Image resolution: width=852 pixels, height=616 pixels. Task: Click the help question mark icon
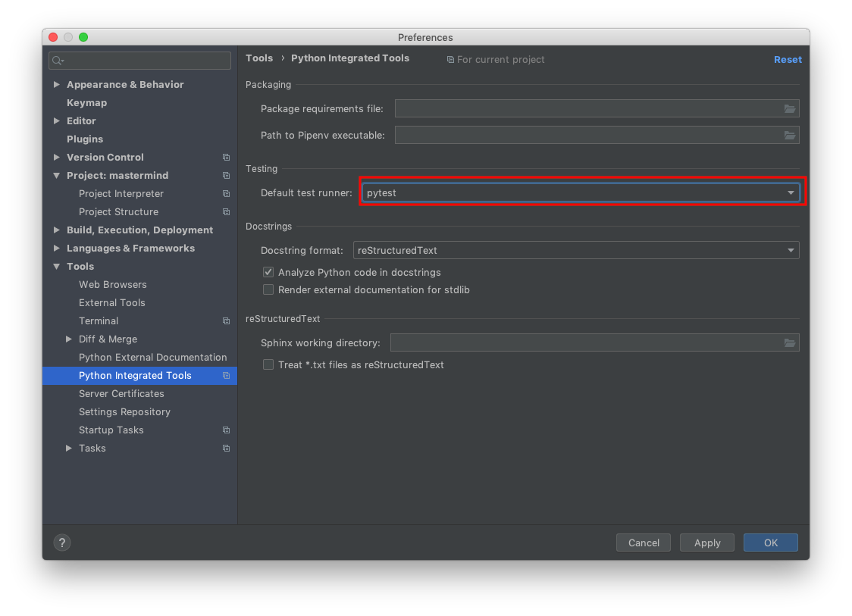pyautogui.click(x=61, y=543)
